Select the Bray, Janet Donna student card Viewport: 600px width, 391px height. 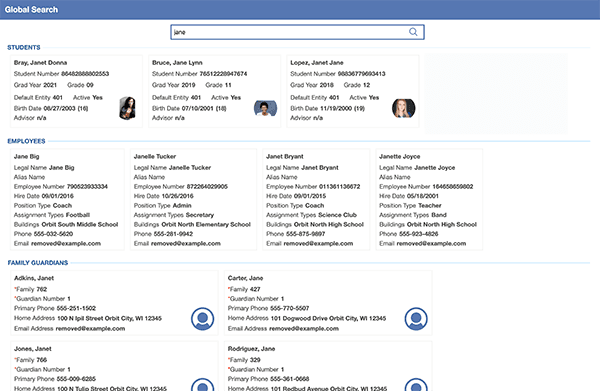point(76,91)
